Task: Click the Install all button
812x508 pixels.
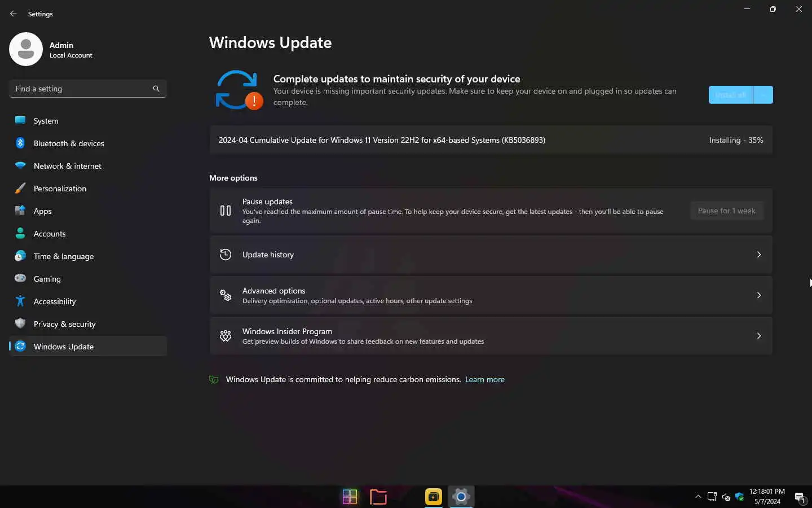Action: 730,95
